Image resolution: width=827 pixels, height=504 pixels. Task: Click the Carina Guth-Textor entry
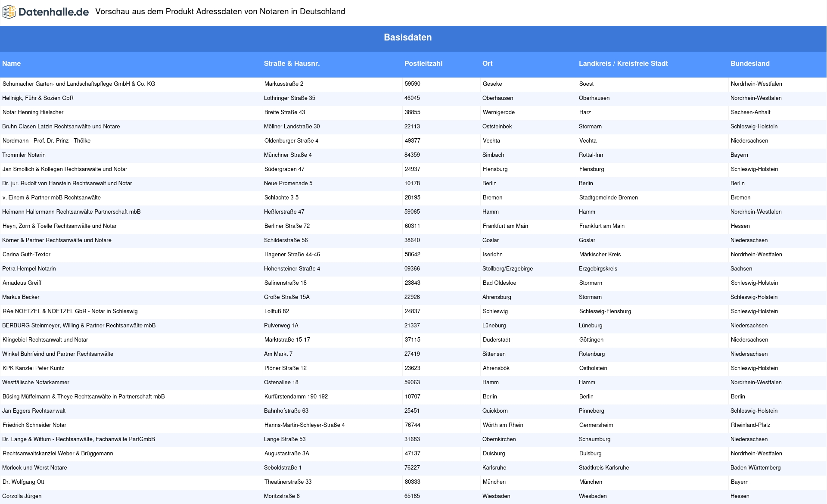click(27, 255)
